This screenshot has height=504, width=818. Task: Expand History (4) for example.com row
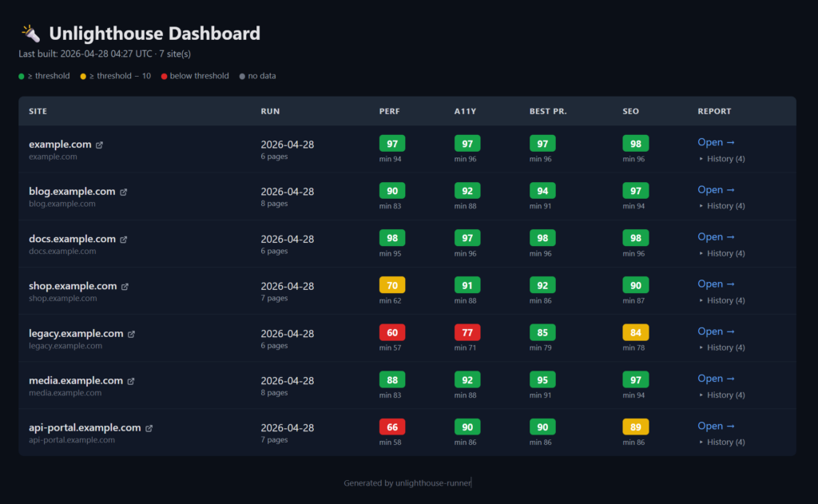(x=721, y=159)
